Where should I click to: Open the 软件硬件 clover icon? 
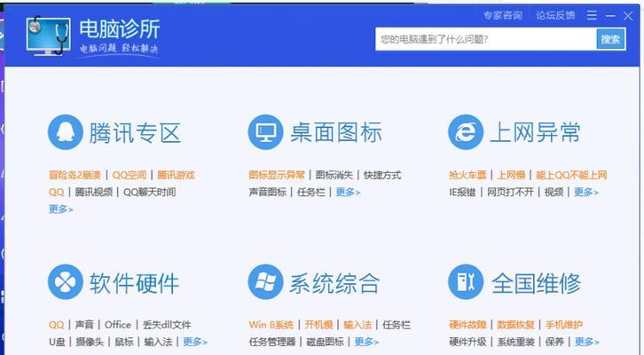pyautogui.click(x=66, y=282)
